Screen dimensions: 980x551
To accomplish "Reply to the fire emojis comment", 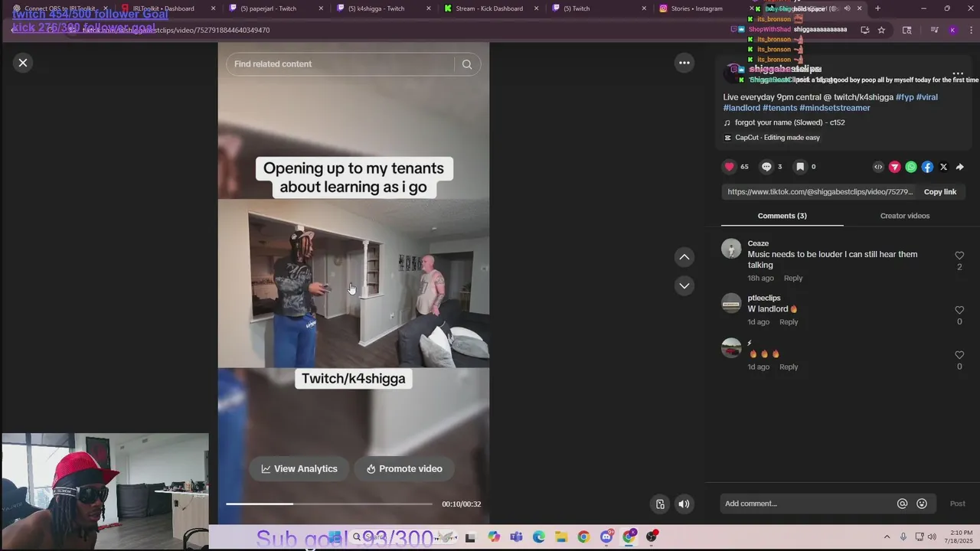I will (x=789, y=367).
